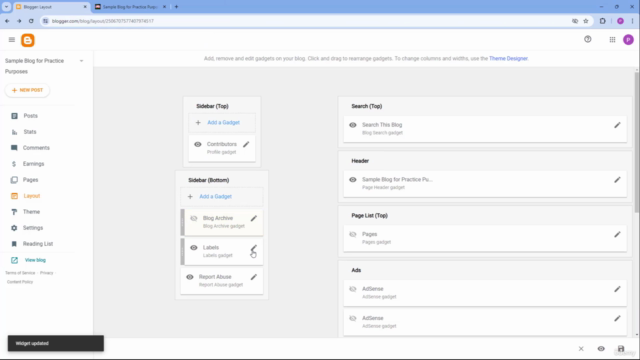
Task: Open Terms of Service link
Action: point(20,273)
